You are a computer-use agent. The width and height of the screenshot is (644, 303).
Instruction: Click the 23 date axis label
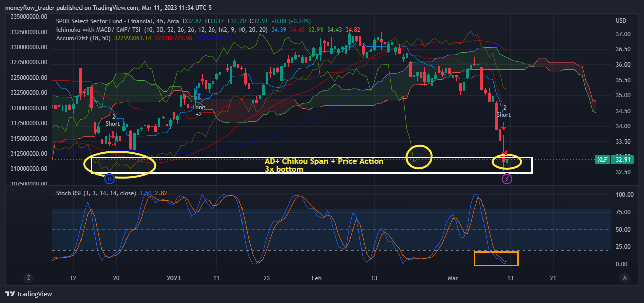pyautogui.click(x=266, y=278)
